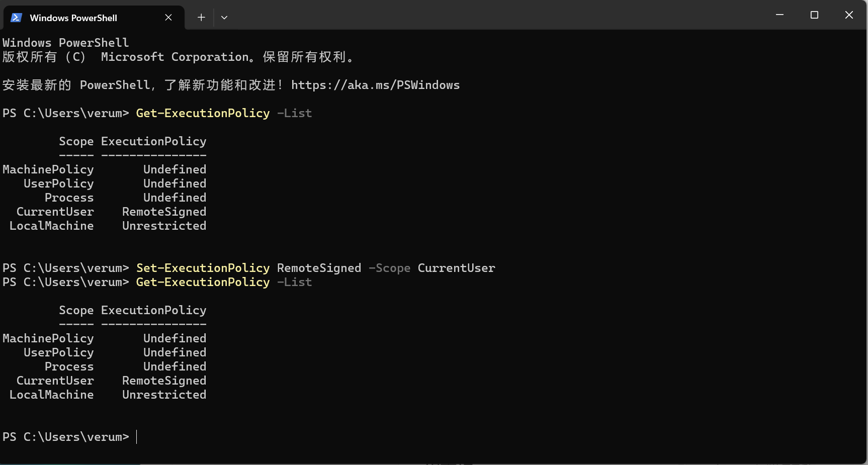Expand the new tab profile dropdown arrow
The image size is (868, 465).
224,18
